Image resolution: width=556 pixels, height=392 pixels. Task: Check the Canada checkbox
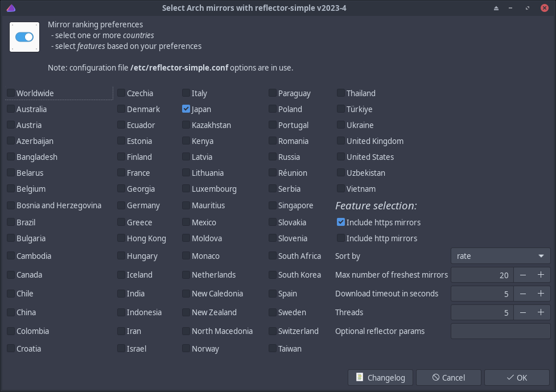pos(11,275)
